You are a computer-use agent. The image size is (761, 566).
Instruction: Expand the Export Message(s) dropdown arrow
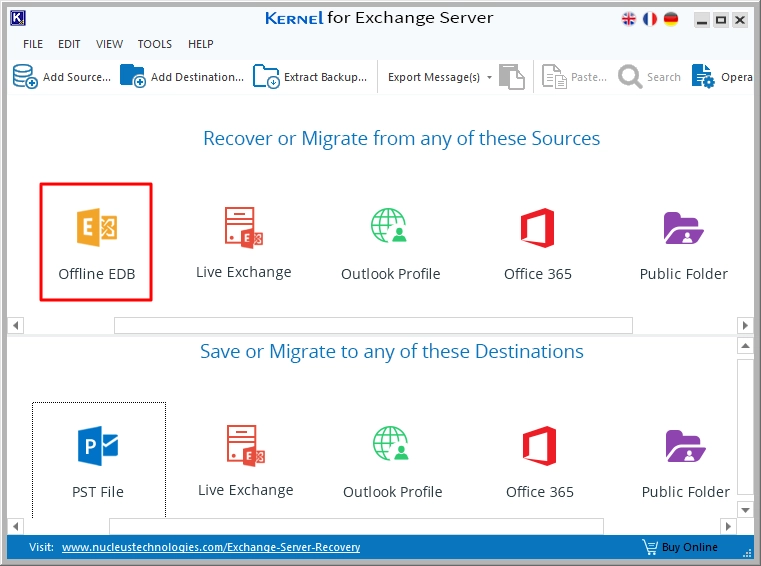489,77
